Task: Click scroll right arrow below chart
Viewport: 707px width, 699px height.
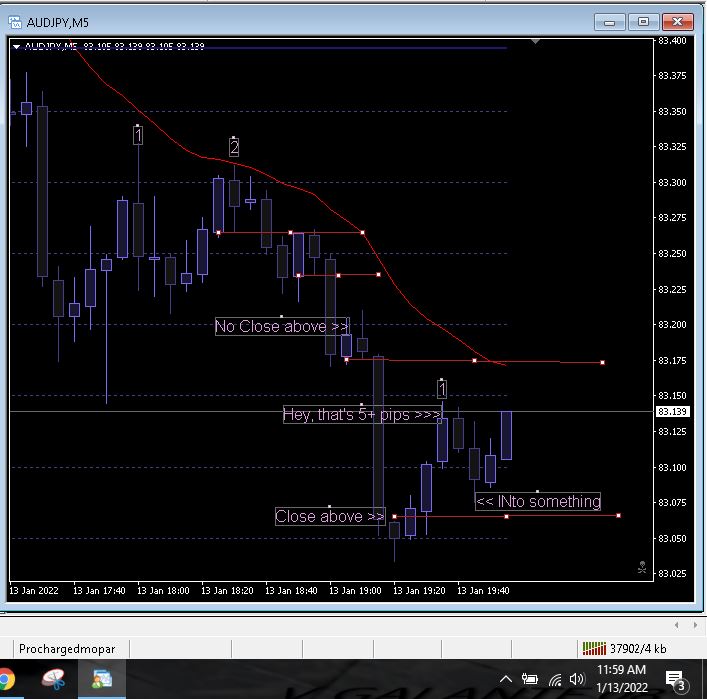Action: (695, 625)
